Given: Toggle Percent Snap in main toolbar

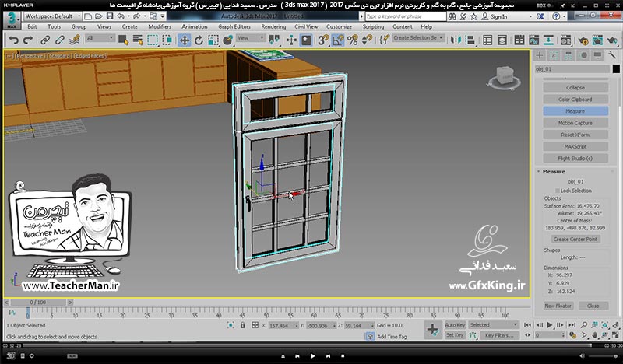Looking at the screenshot, I should [353, 40].
